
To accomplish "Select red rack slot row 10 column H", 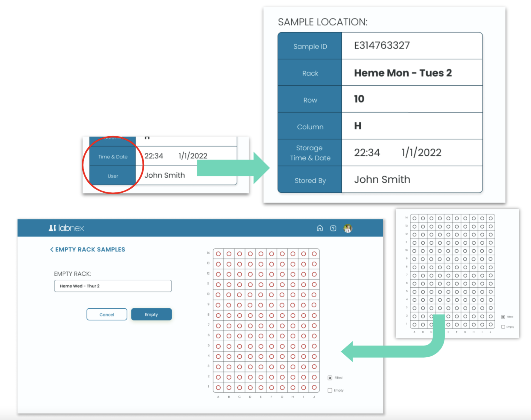I will point(293,295).
